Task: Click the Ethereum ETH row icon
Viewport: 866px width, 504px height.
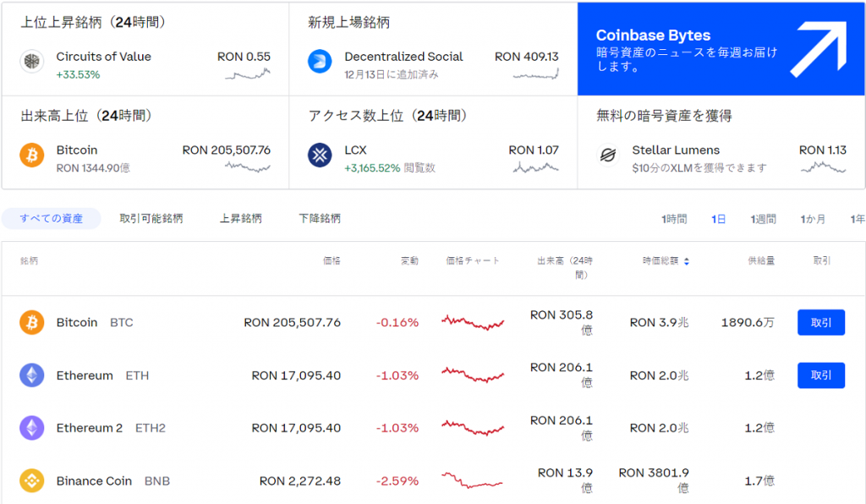Action: click(x=32, y=375)
